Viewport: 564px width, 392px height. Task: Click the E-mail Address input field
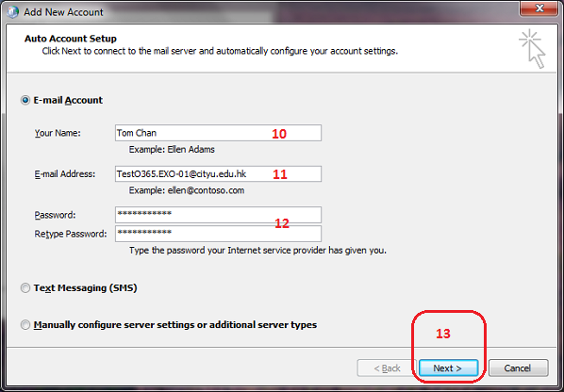point(218,174)
